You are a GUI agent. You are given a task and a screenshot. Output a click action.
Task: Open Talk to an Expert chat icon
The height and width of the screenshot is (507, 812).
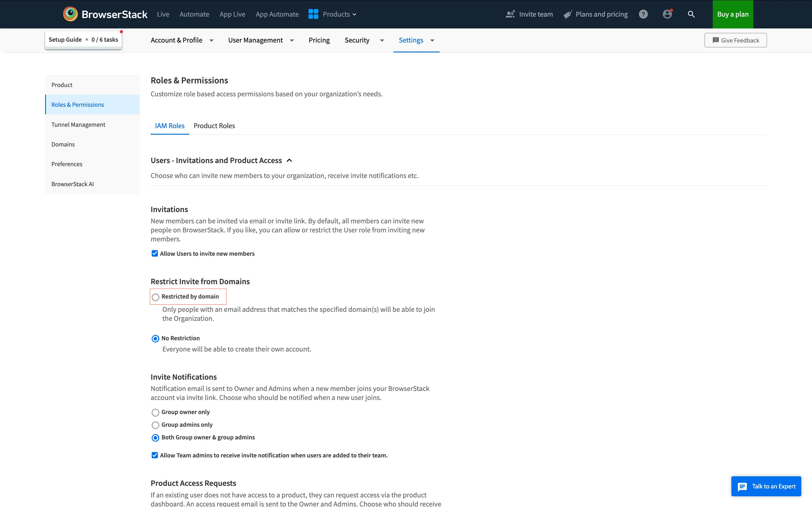coord(742,485)
